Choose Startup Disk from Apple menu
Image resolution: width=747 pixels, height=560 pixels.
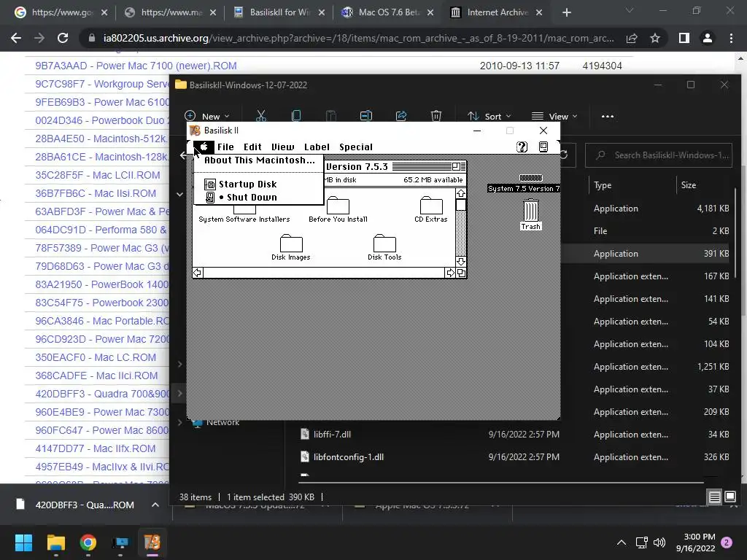(x=259, y=184)
